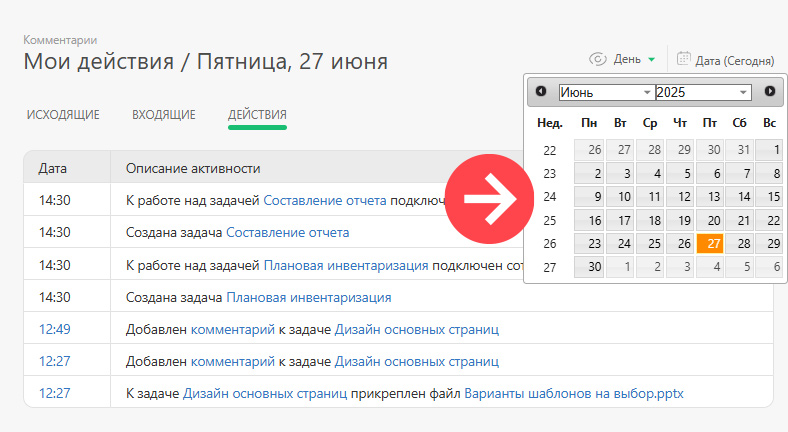The image size is (788, 432).
Task: Click week number 24 in calendar
Action: coord(550,197)
